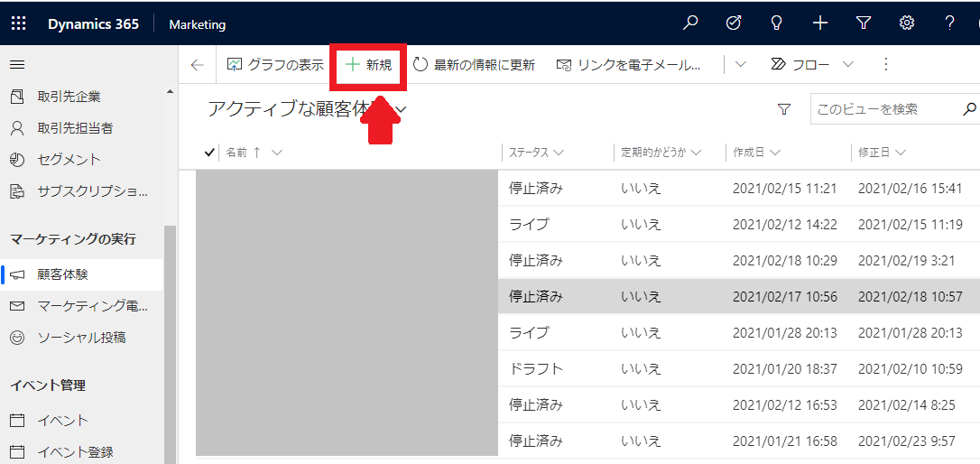
Task: Click the view filter funnel icon
Action: pyautogui.click(x=784, y=109)
